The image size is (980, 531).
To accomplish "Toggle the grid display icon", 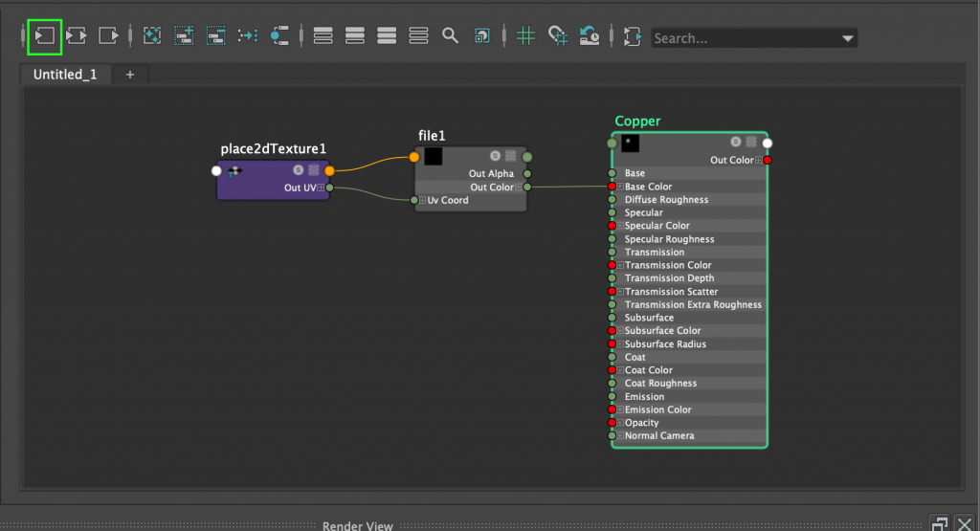I will click(x=525, y=36).
